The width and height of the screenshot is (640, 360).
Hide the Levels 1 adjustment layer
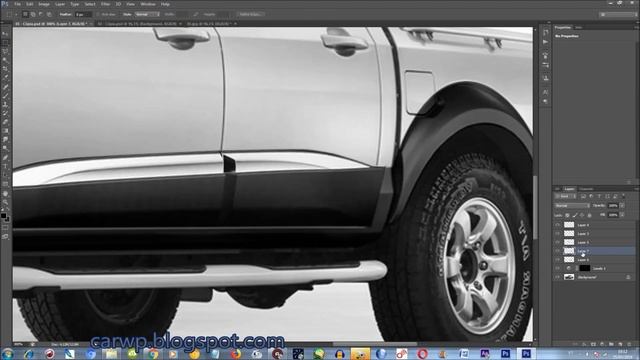tap(557, 268)
